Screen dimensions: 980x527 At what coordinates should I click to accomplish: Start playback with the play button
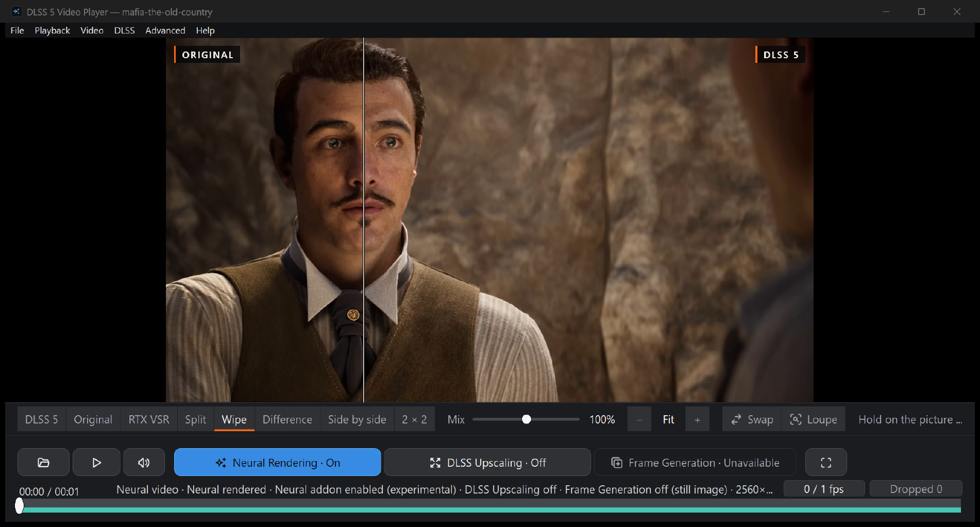[x=96, y=462]
